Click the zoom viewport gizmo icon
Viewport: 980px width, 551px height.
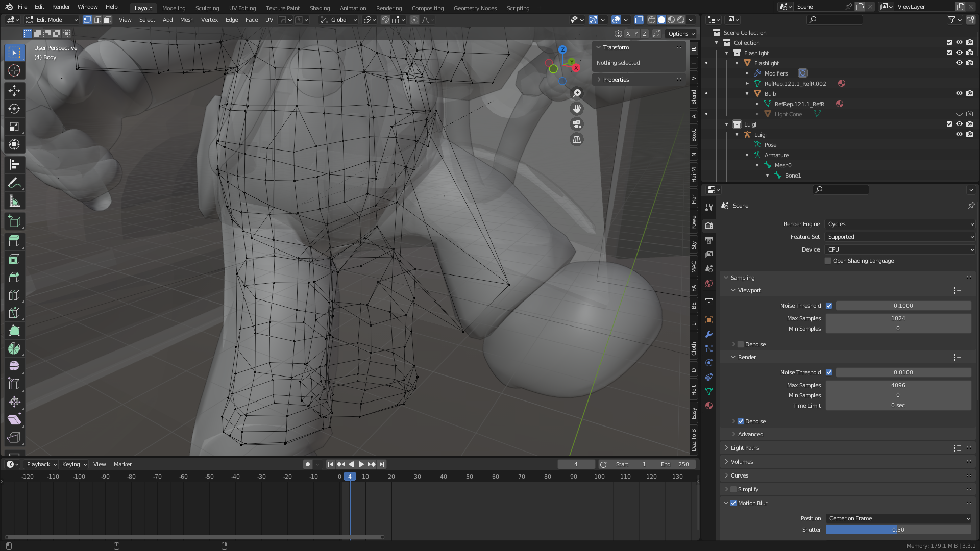click(x=577, y=93)
